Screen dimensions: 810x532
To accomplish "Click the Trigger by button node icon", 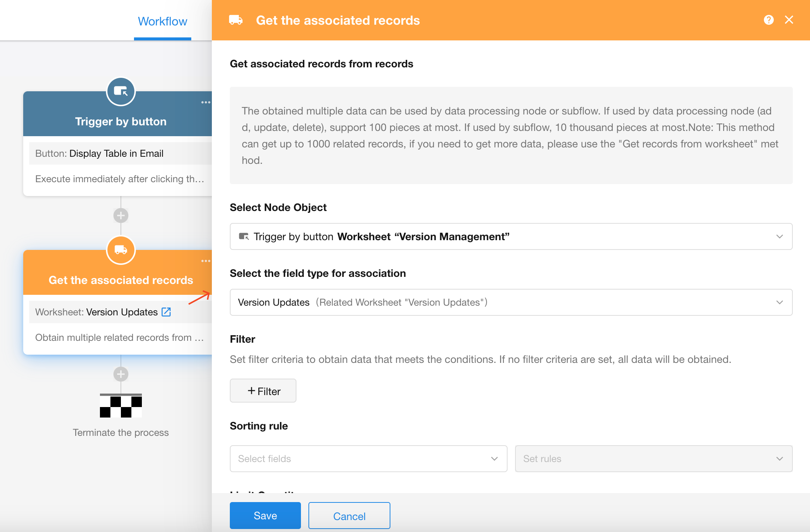I will (x=121, y=91).
